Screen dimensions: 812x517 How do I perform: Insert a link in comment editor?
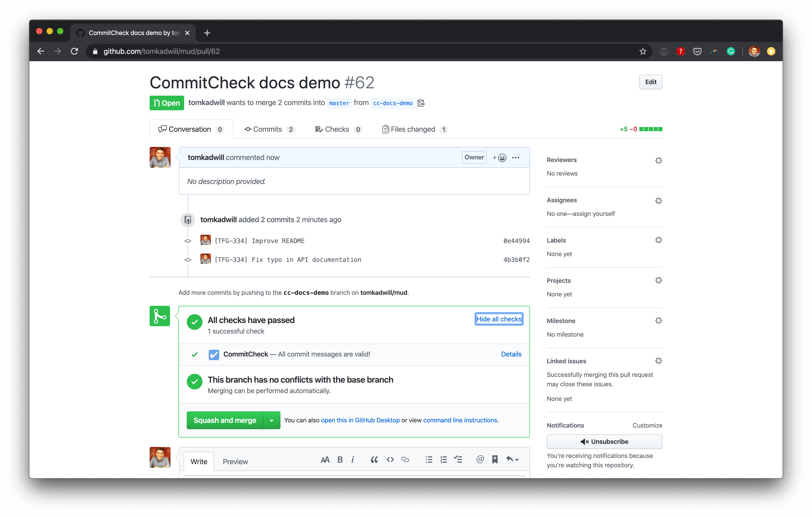[x=405, y=460]
